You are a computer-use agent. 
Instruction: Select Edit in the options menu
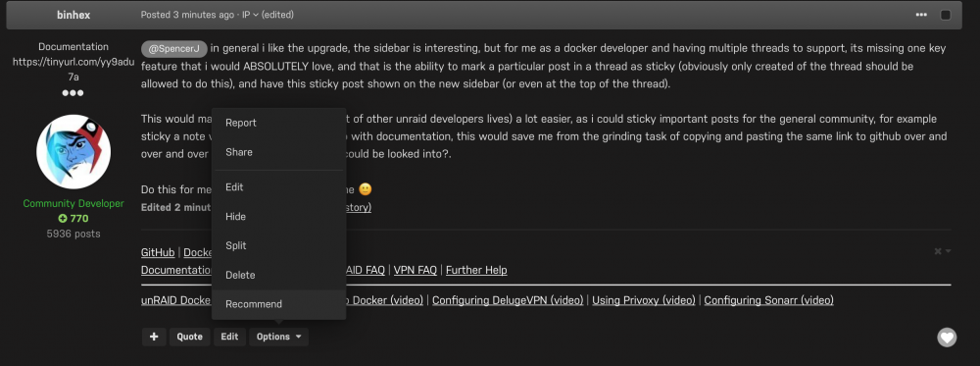[278, 187]
